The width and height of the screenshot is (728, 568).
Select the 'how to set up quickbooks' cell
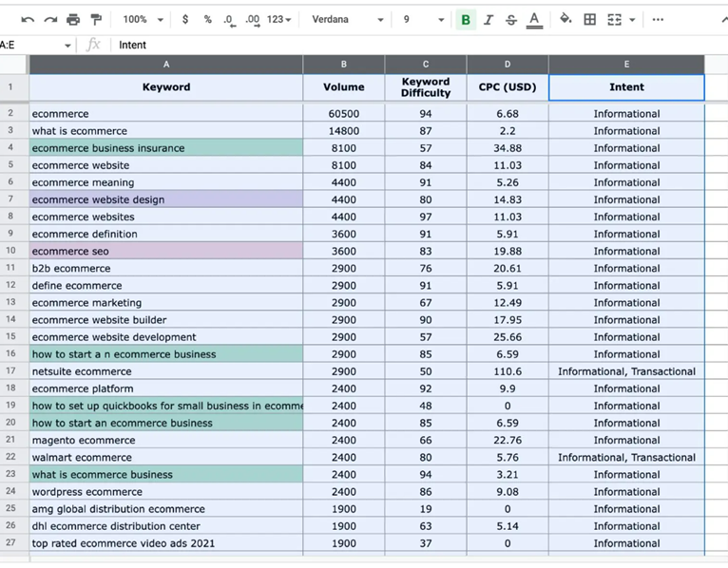click(x=166, y=406)
